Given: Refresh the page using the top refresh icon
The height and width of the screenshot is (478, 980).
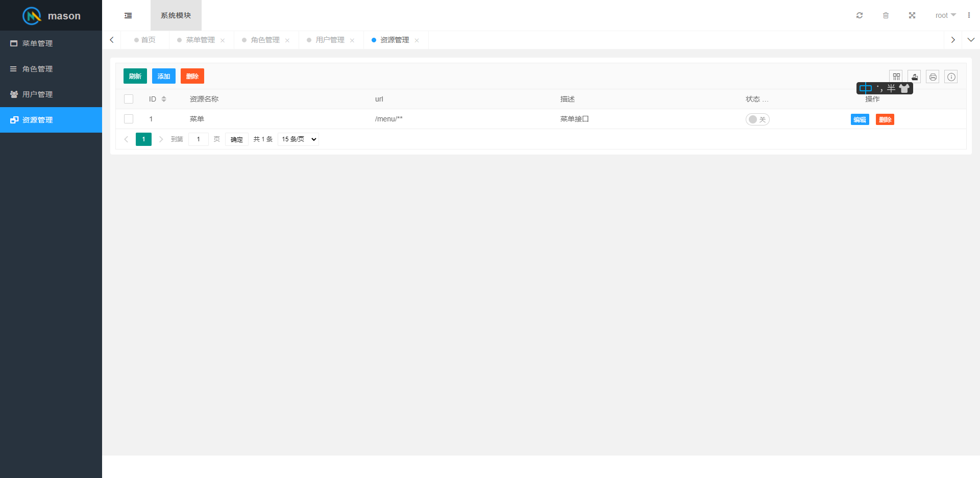Looking at the screenshot, I should click(860, 15).
